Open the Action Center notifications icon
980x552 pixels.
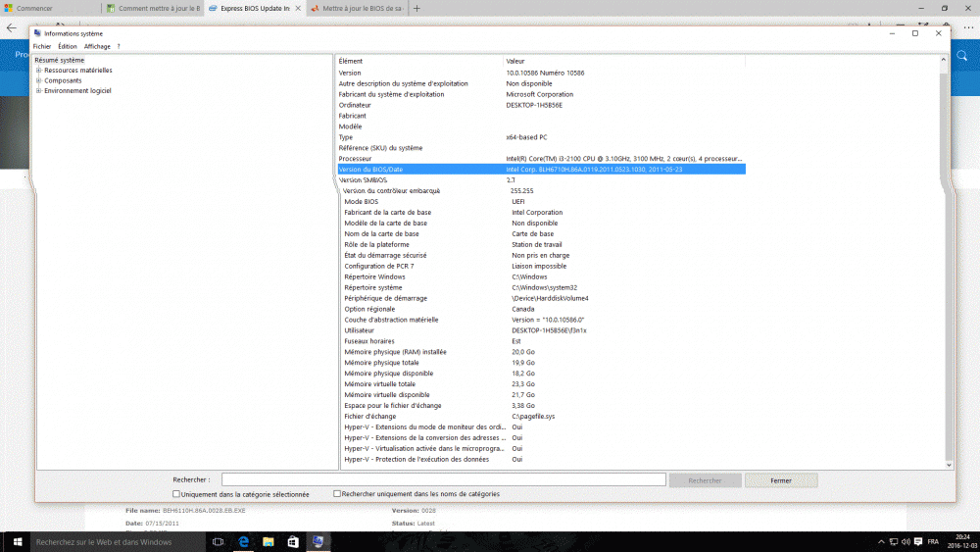[918, 542]
